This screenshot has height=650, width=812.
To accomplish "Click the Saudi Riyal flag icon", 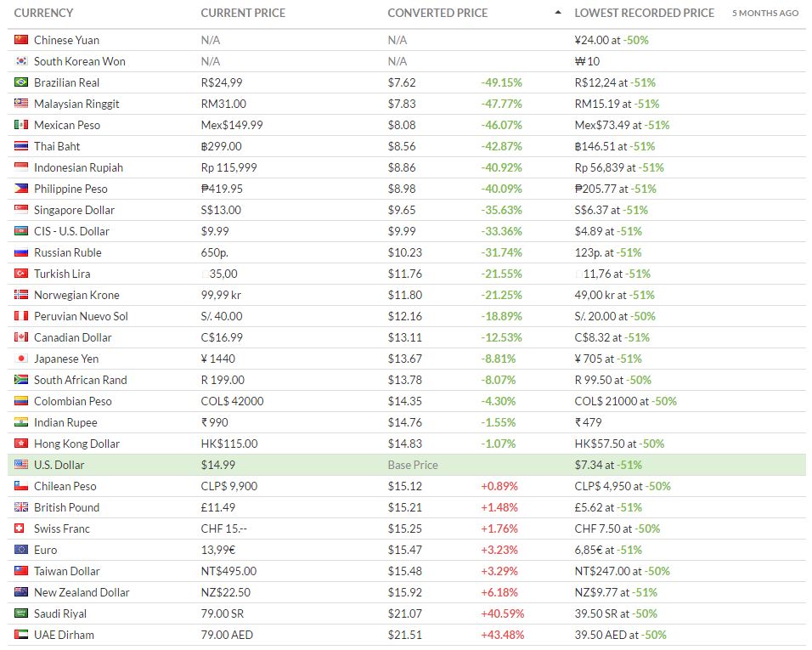I will [21, 613].
